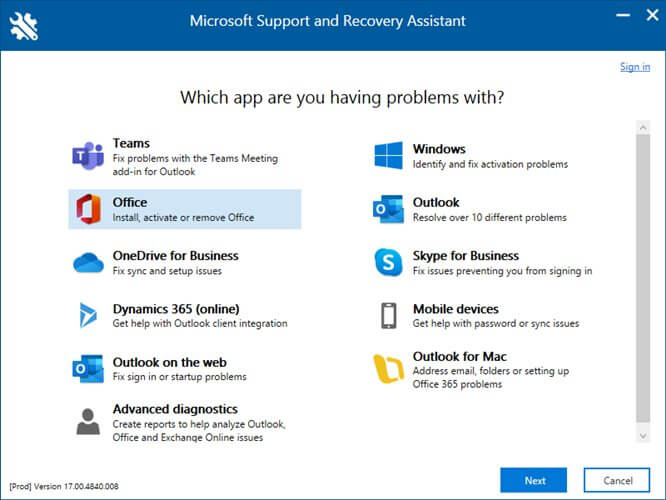Viewport: 666px width, 500px height.
Task: Click the Skype for Business icon
Action: point(388,262)
